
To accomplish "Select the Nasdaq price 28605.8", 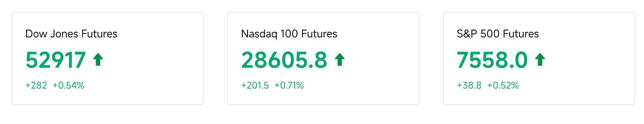I will coord(284,60).
